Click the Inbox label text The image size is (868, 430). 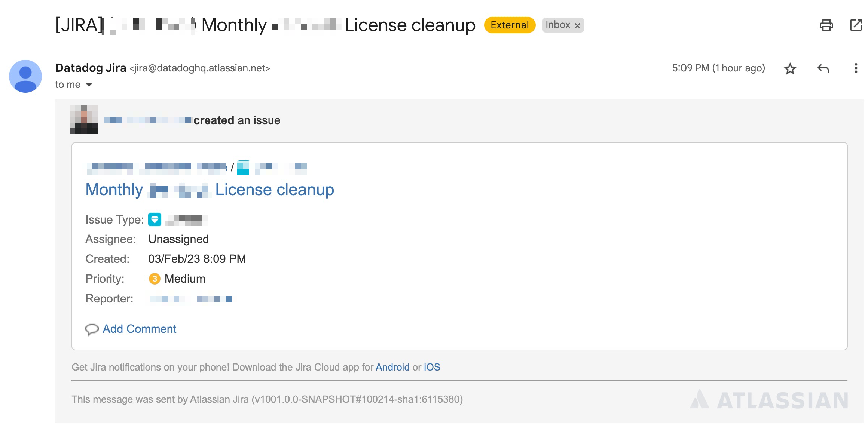click(x=557, y=25)
